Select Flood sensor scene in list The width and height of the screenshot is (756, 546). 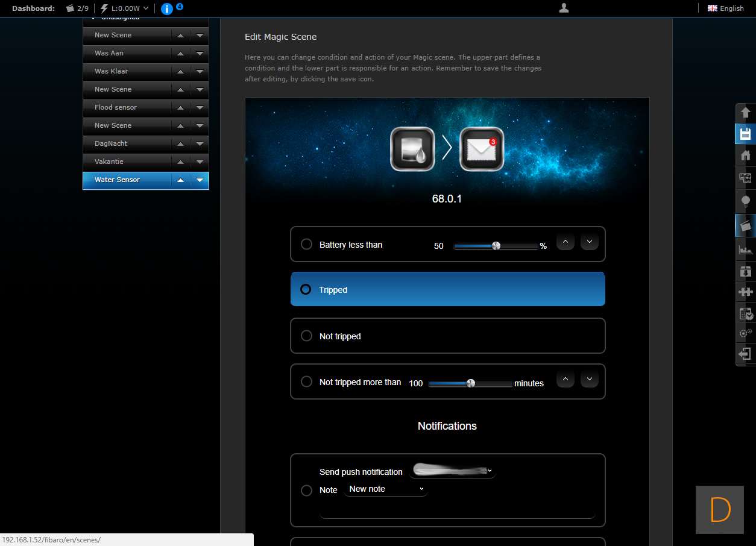[x=116, y=107]
